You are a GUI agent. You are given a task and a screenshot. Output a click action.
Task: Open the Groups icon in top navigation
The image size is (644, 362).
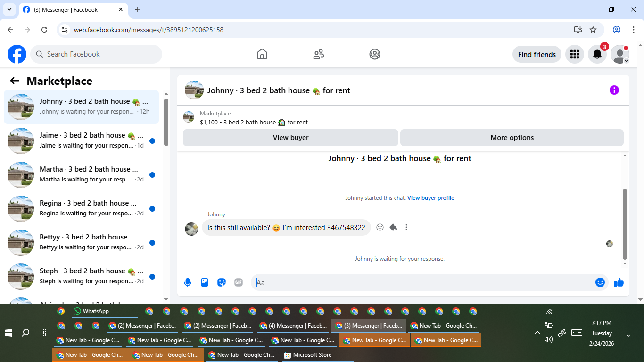coord(375,54)
